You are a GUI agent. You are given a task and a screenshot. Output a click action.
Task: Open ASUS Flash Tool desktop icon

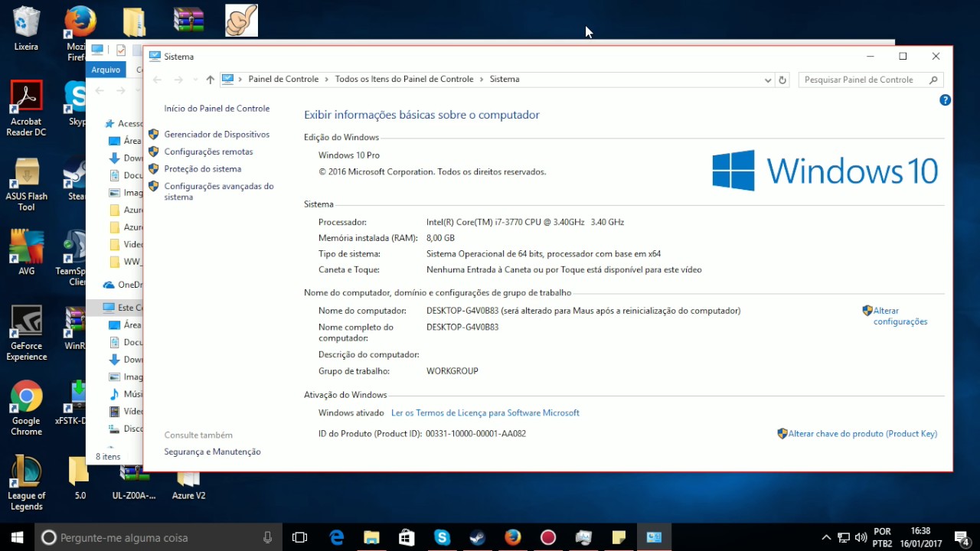tap(26, 184)
